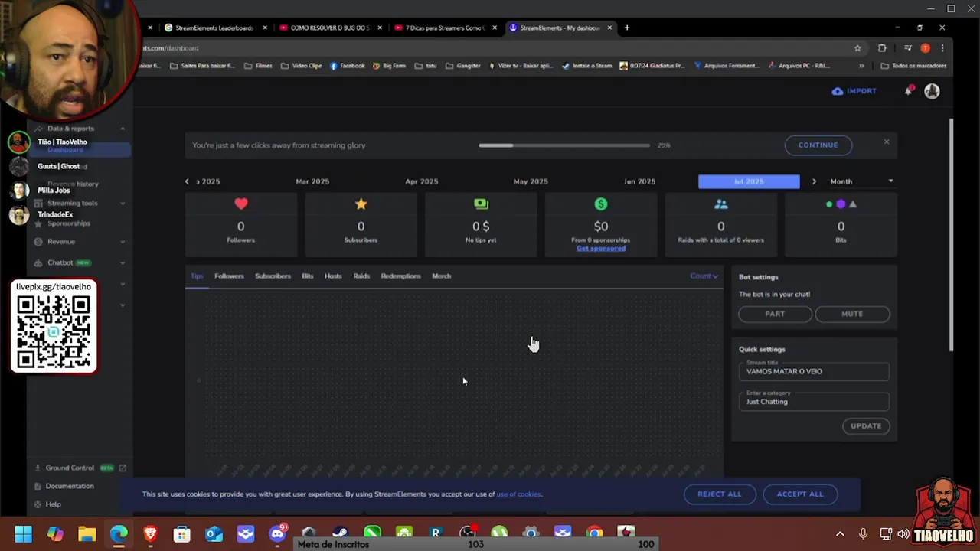Screen dimensions: 980x551
Task: Select Jun 2025 in the month strip
Action: tap(640, 181)
